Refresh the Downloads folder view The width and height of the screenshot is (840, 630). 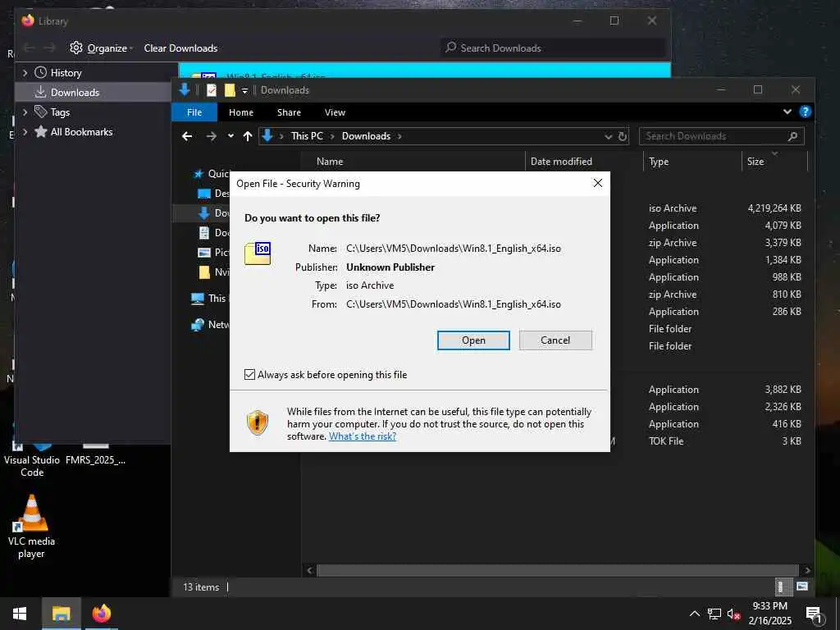(623, 137)
